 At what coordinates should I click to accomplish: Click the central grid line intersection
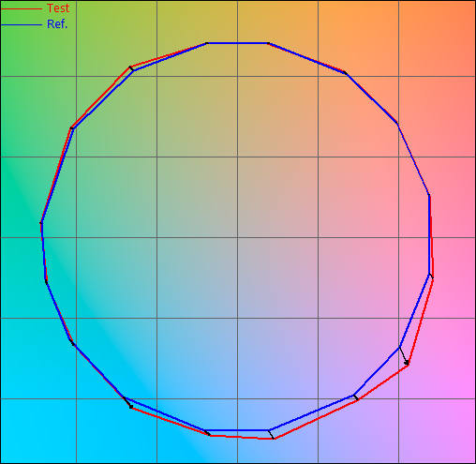[x=237, y=237]
